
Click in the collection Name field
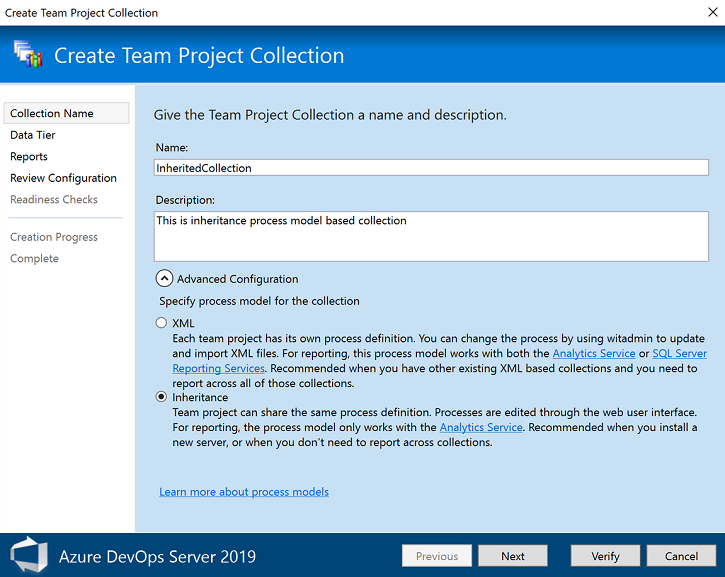[431, 168]
